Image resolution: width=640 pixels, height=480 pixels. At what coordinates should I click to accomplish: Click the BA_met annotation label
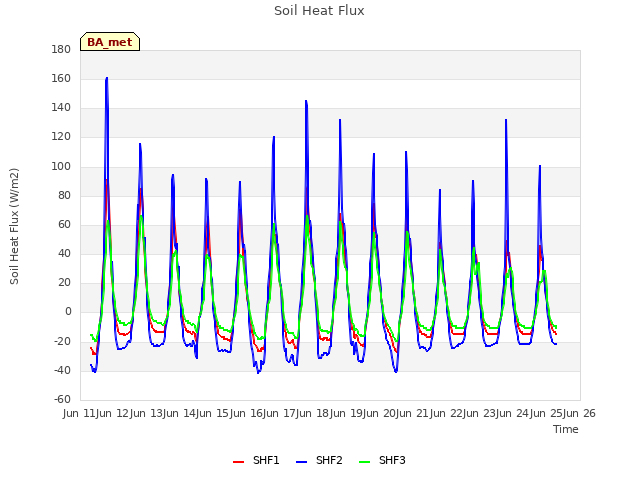(110, 42)
